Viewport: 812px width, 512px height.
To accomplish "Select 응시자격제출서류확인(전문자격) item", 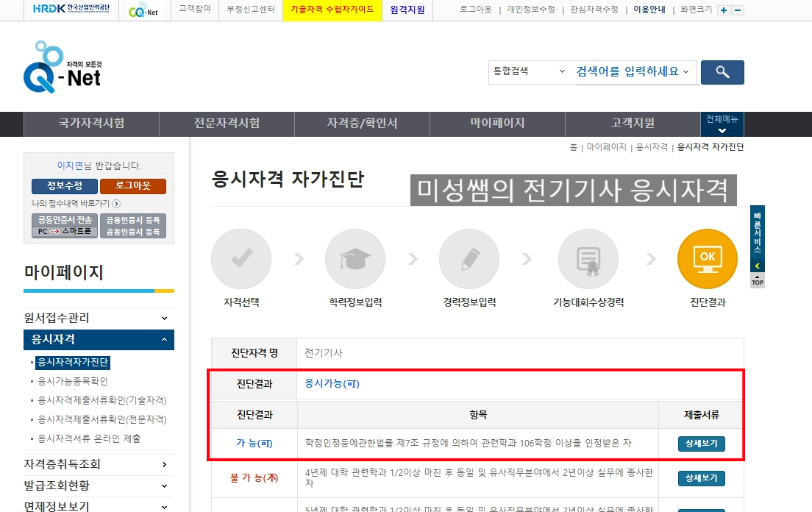I will [102, 419].
